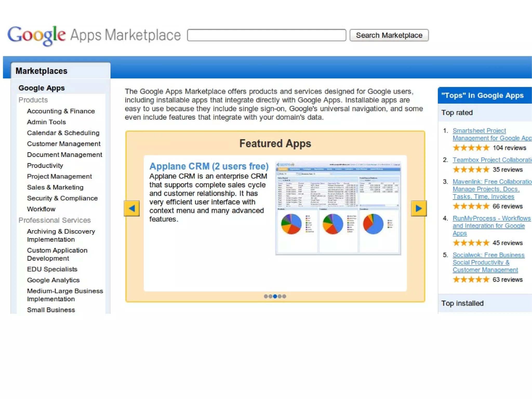Image resolution: width=532 pixels, height=399 pixels.
Task: Select the first carousel pagination dot
Action: click(265, 296)
